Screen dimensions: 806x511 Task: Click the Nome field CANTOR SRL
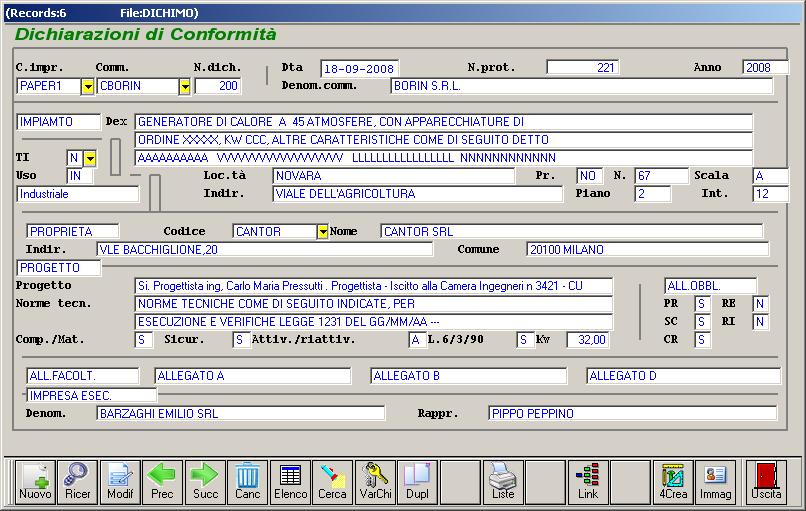point(572,232)
